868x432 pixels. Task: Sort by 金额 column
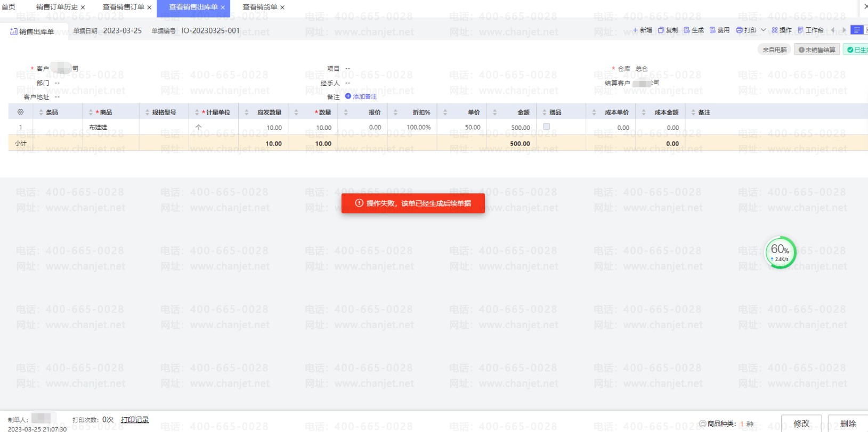pyautogui.click(x=494, y=112)
